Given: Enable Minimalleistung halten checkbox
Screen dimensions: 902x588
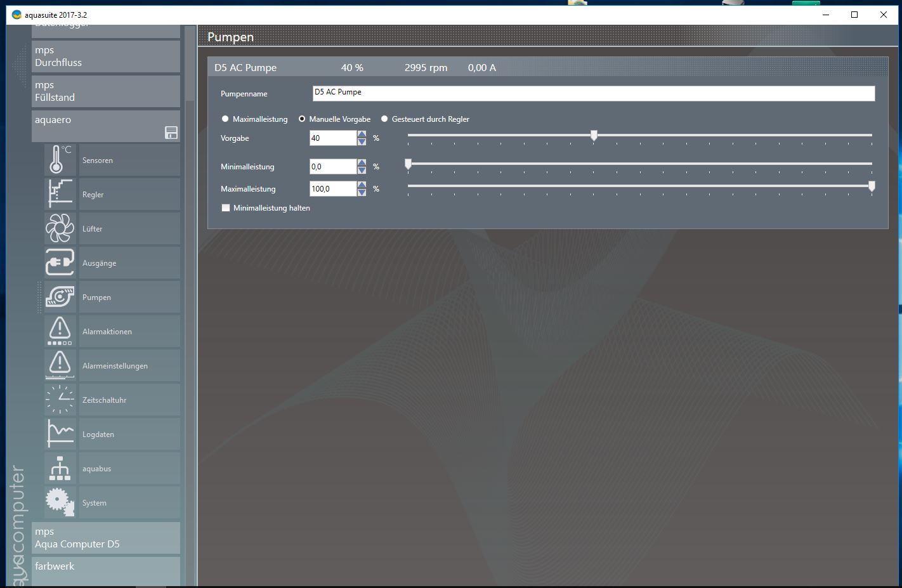Looking at the screenshot, I should tap(225, 207).
